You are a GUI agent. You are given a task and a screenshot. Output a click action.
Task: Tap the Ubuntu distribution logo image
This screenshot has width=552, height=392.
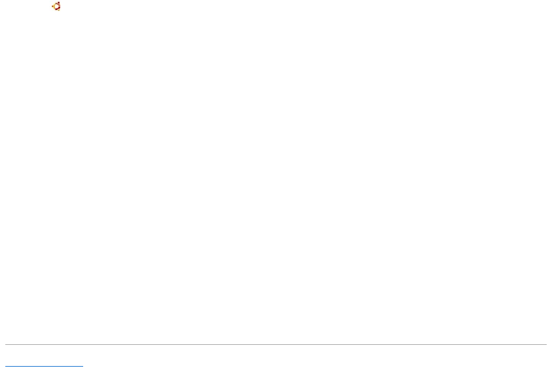57,6
